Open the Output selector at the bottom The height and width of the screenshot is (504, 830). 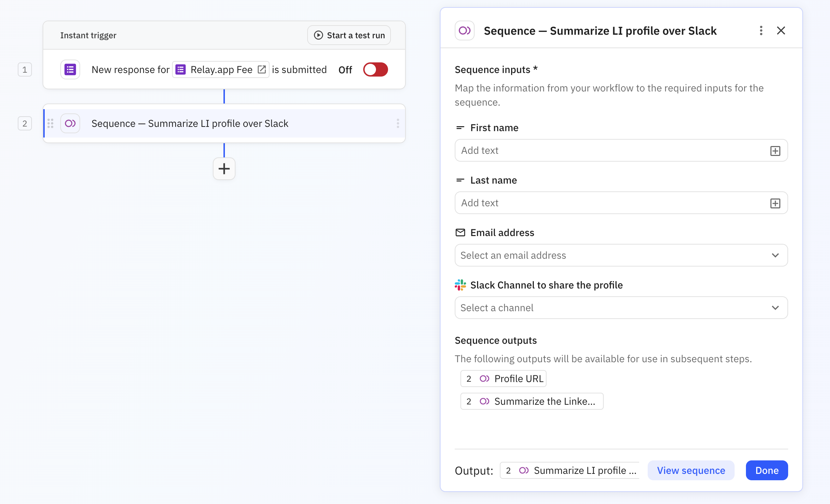click(x=570, y=470)
